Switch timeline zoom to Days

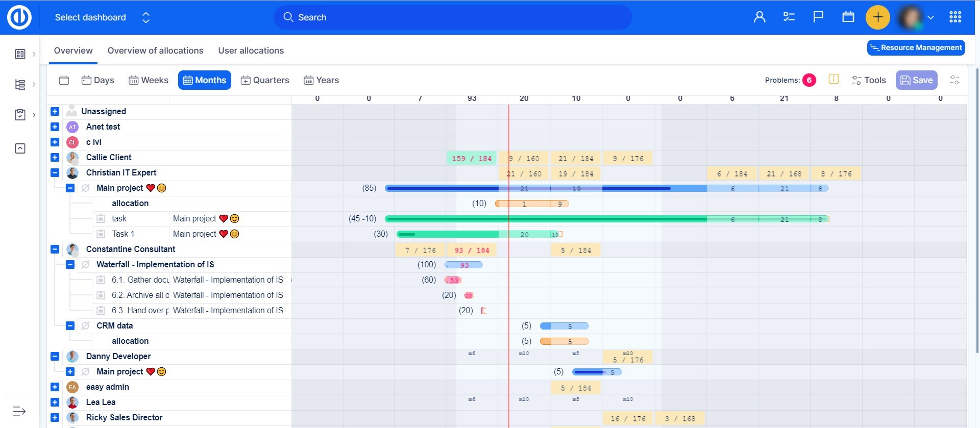[x=98, y=80]
